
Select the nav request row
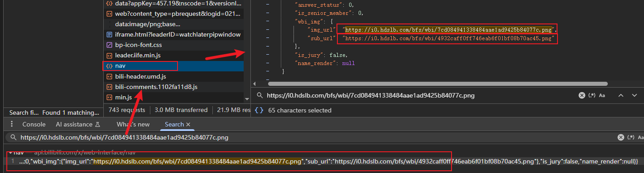[173, 66]
